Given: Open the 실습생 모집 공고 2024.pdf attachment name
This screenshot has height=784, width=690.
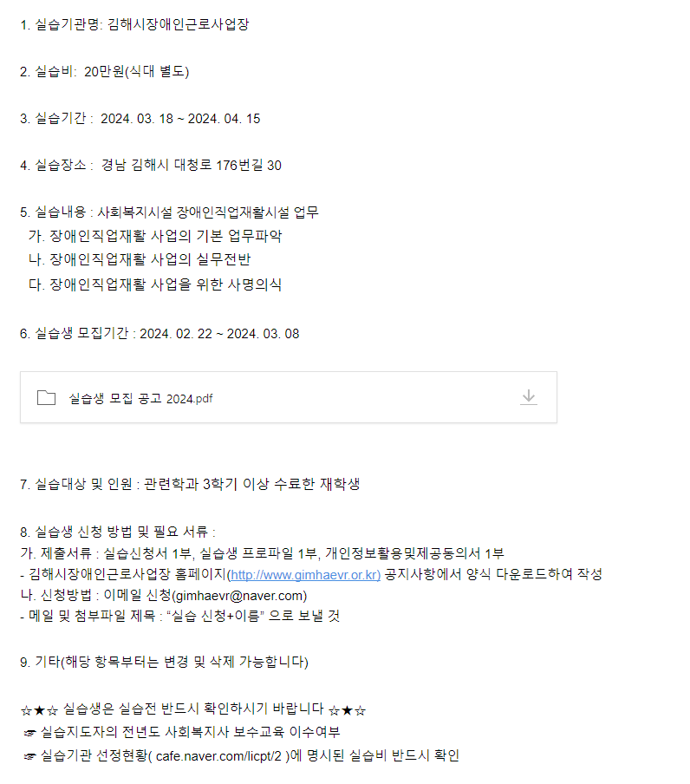Looking at the screenshot, I should [140, 398].
